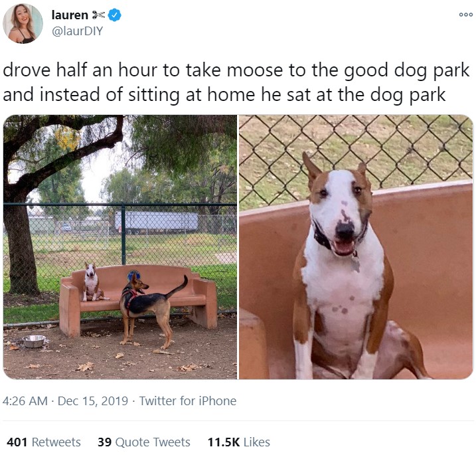Click the Likes label in stats

(257, 442)
